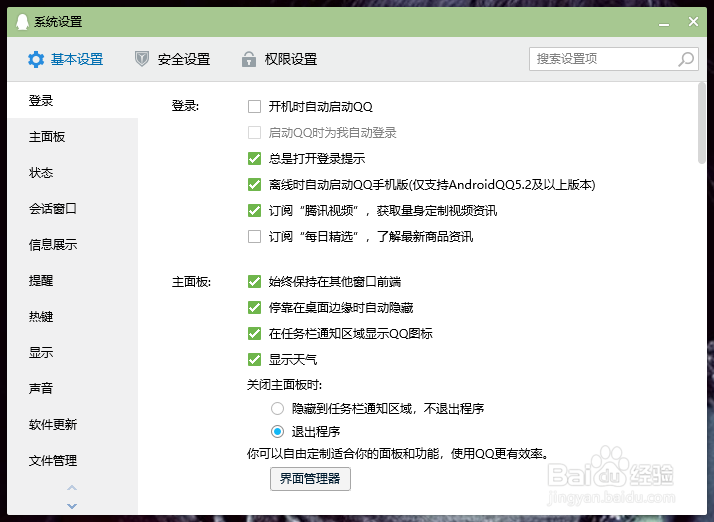The image size is (714, 522).
Task: Click the sidebar up chevron arrow
Action: (72, 488)
